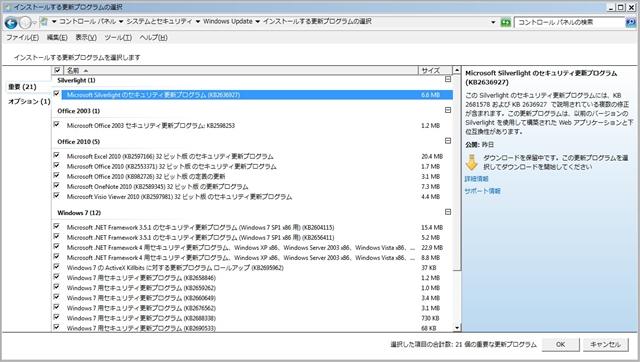The width and height of the screenshot is (640, 362).
Task: Click the update list vertical scrollbar thumb
Action: tap(457, 172)
